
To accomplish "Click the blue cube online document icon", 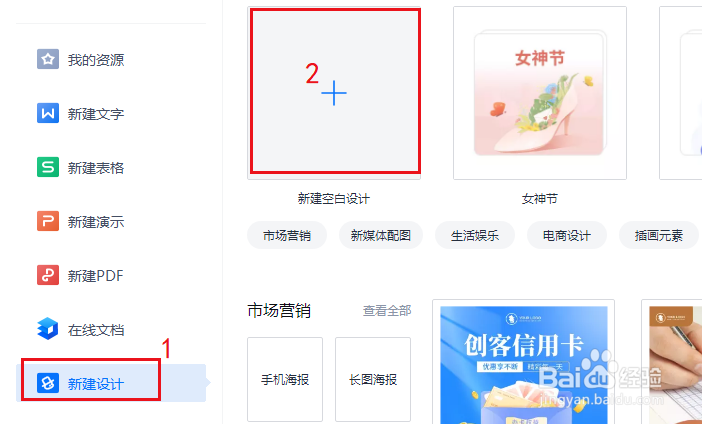I will [x=48, y=329].
